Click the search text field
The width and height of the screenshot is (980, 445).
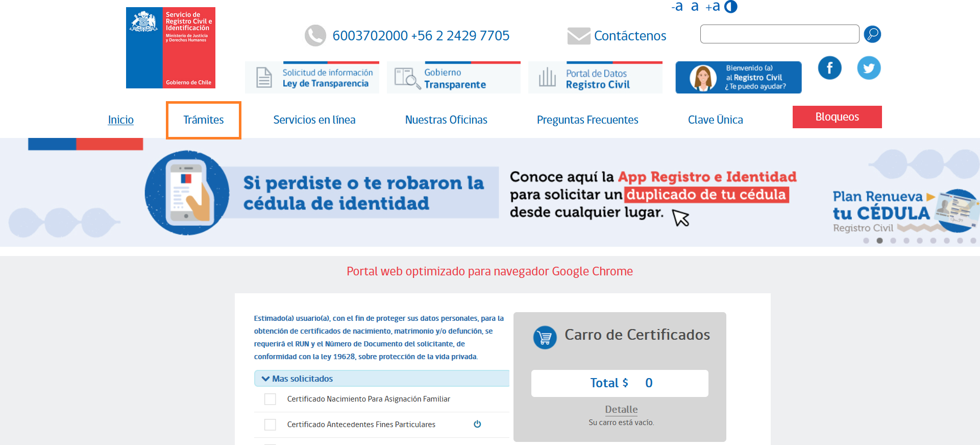click(779, 34)
